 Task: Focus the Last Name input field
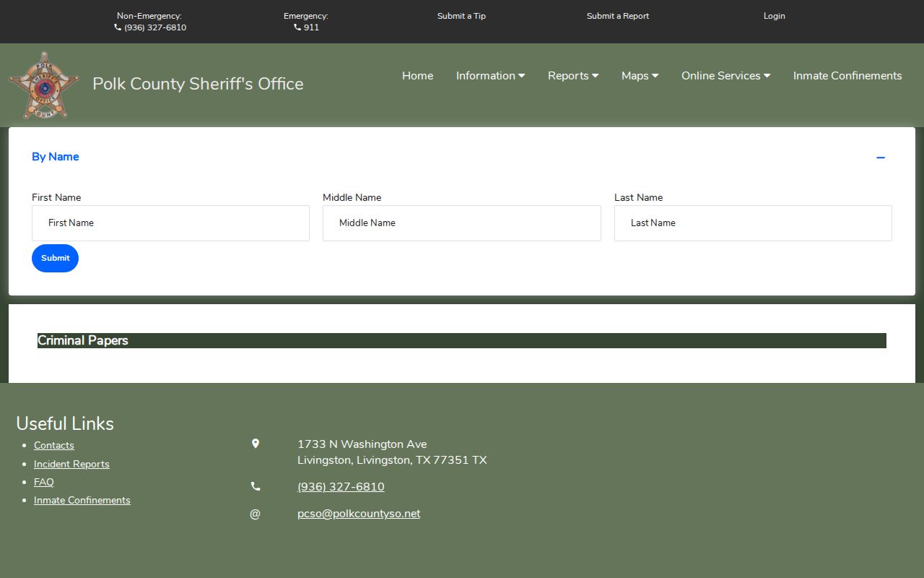753,223
